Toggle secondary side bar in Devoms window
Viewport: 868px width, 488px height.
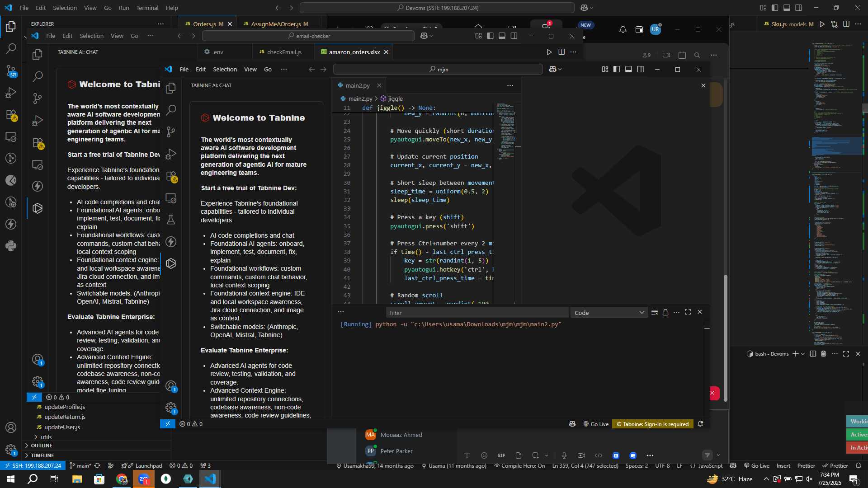799,8
